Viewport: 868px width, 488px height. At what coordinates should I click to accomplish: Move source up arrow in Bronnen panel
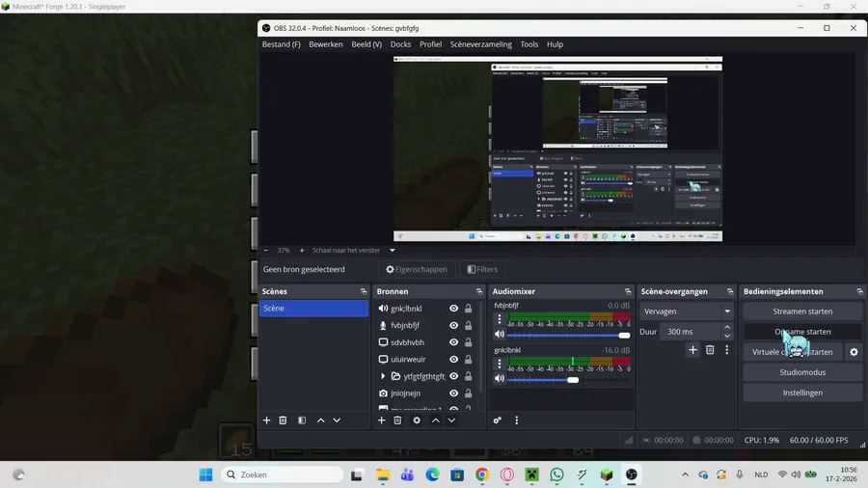click(x=436, y=420)
